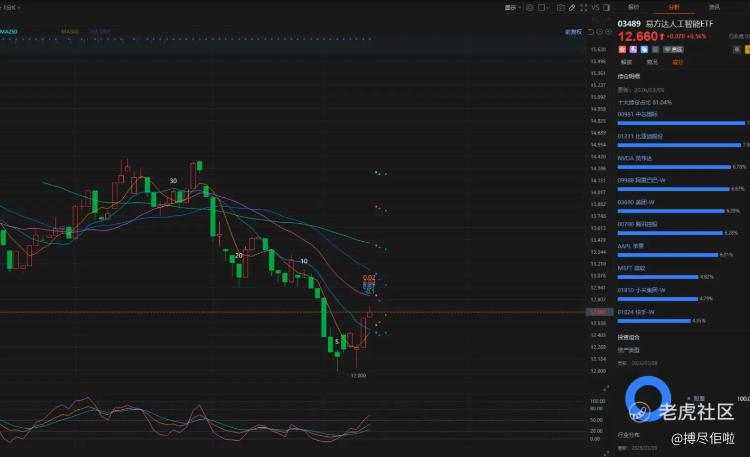Screen dimensions: 750x457
Task: Zoom in the chart with the plus icon
Action: click(x=608, y=32)
